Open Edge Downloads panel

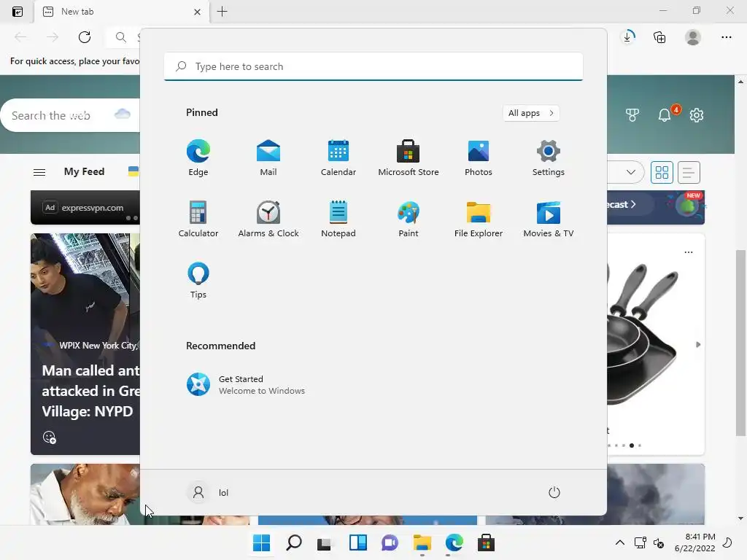(628, 37)
